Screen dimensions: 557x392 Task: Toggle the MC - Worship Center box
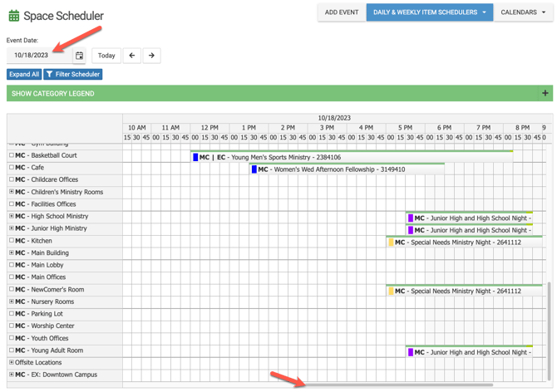coord(12,326)
